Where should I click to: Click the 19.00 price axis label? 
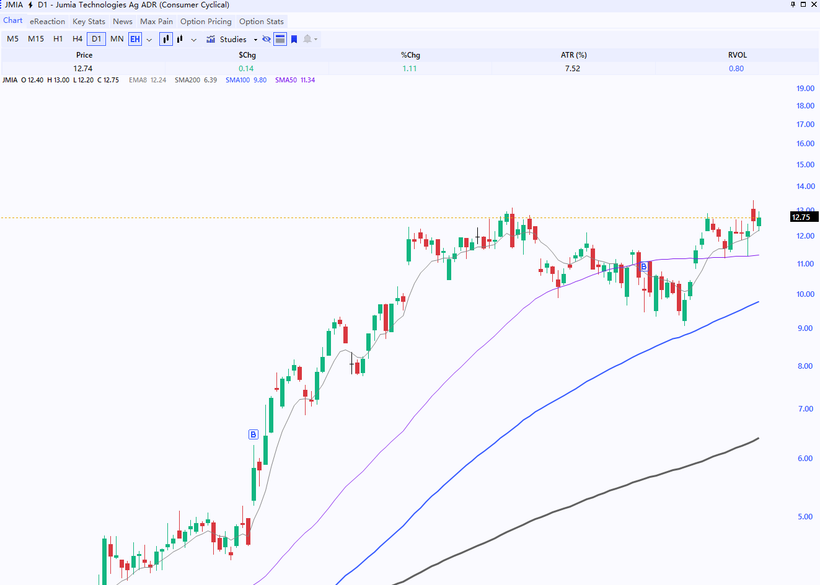tap(805, 88)
